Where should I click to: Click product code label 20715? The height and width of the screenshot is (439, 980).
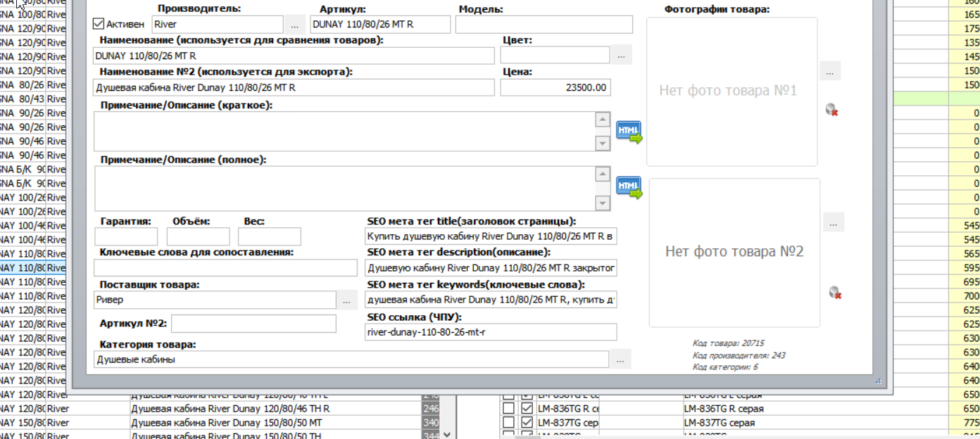tap(728, 343)
